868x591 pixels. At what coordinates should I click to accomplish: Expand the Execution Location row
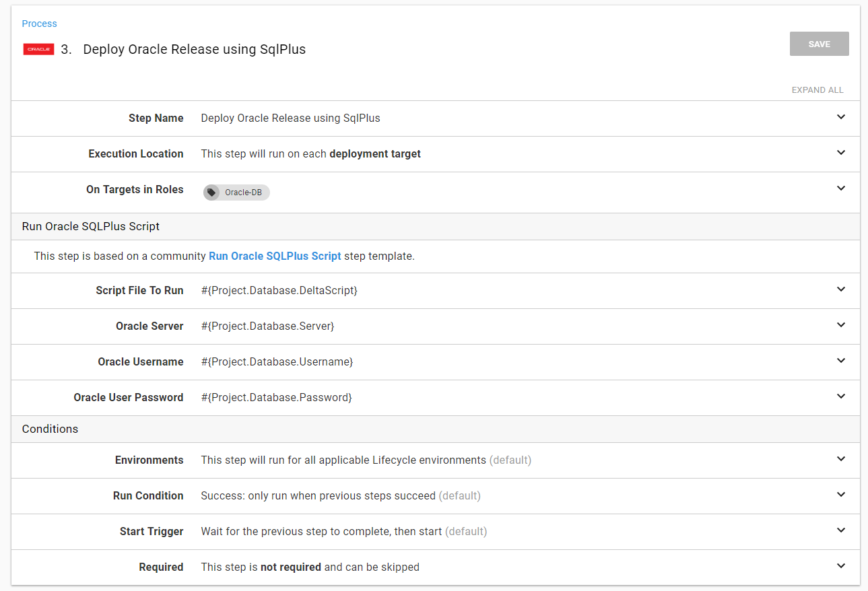(840, 153)
